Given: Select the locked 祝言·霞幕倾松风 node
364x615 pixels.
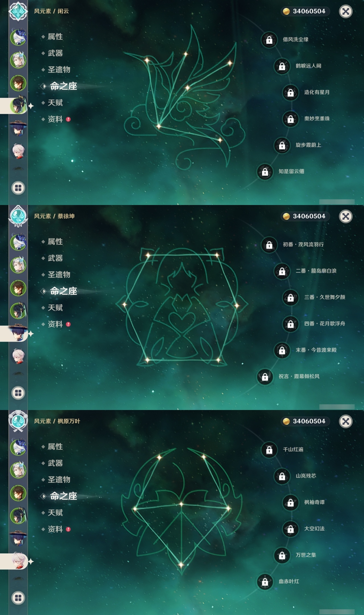Looking at the screenshot, I should click(x=265, y=377).
